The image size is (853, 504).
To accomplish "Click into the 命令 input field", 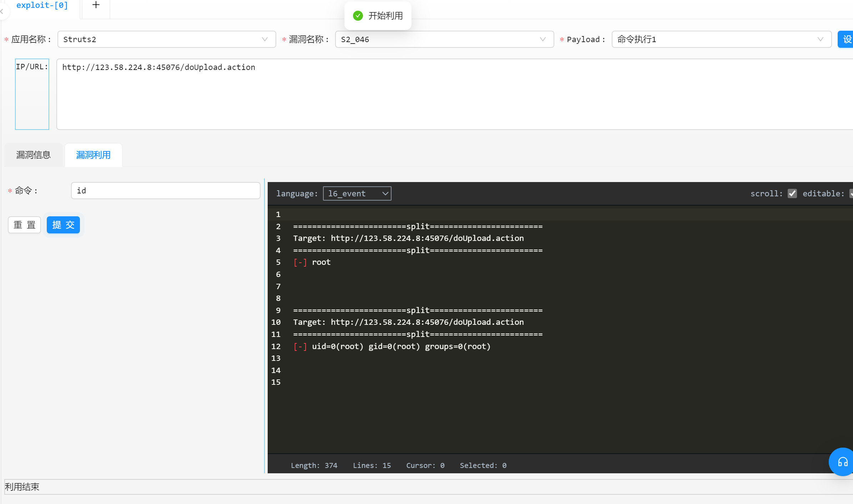I will point(166,191).
